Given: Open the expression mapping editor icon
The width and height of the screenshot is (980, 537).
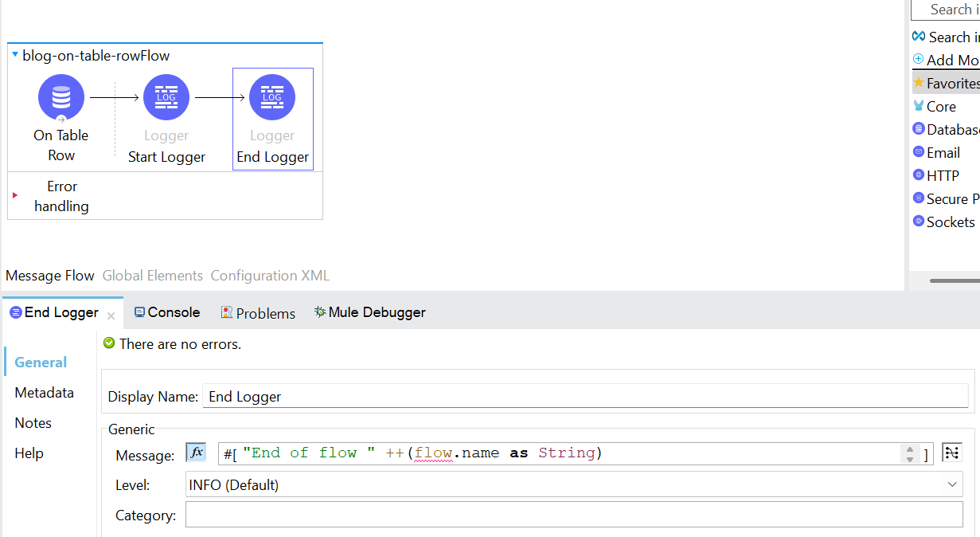Looking at the screenshot, I should click(x=951, y=453).
